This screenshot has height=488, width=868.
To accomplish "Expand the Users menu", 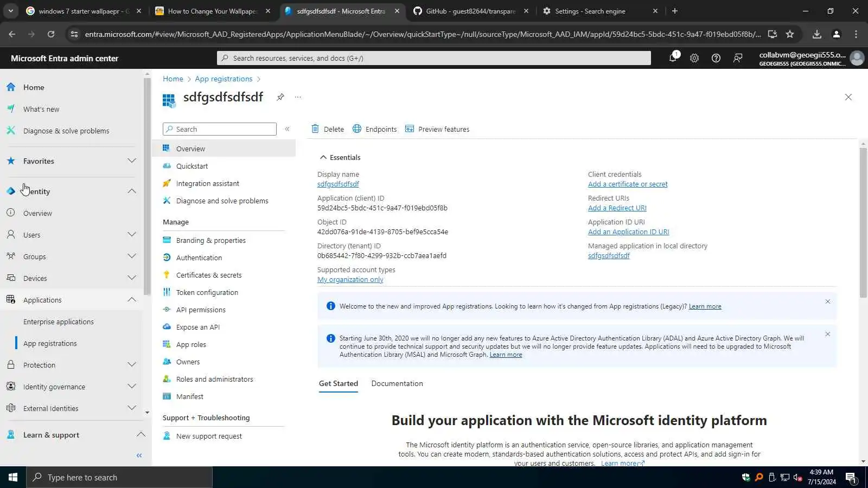I will point(132,235).
